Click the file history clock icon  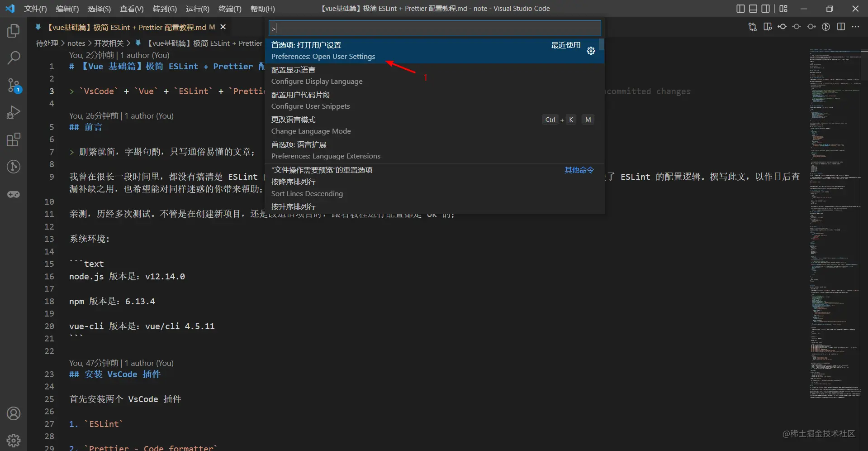[x=826, y=27]
